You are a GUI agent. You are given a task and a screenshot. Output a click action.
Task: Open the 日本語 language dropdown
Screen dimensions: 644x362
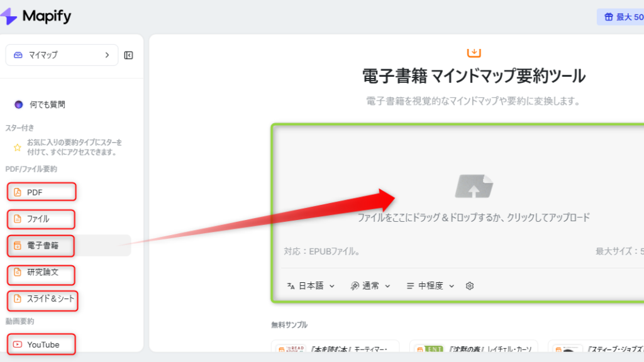coord(311,286)
